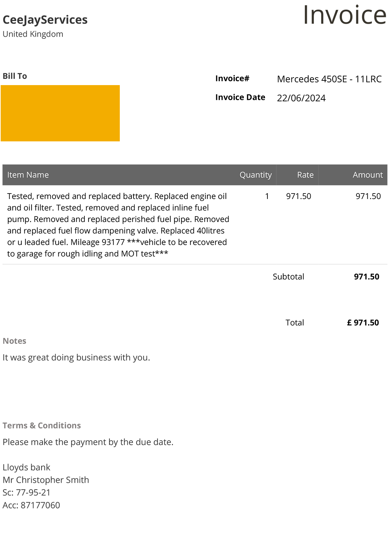Click the large Invoice title
Viewport: 392px width, 549px height.
click(x=345, y=15)
